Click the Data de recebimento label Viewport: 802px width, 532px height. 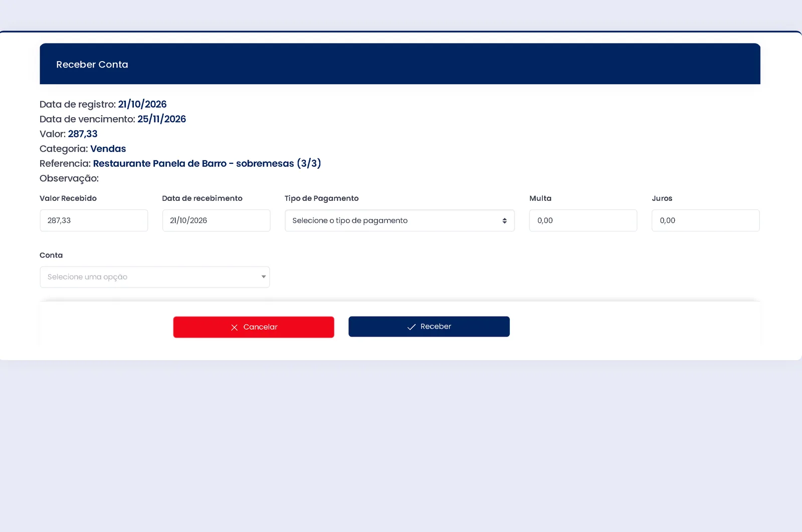[x=203, y=198]
